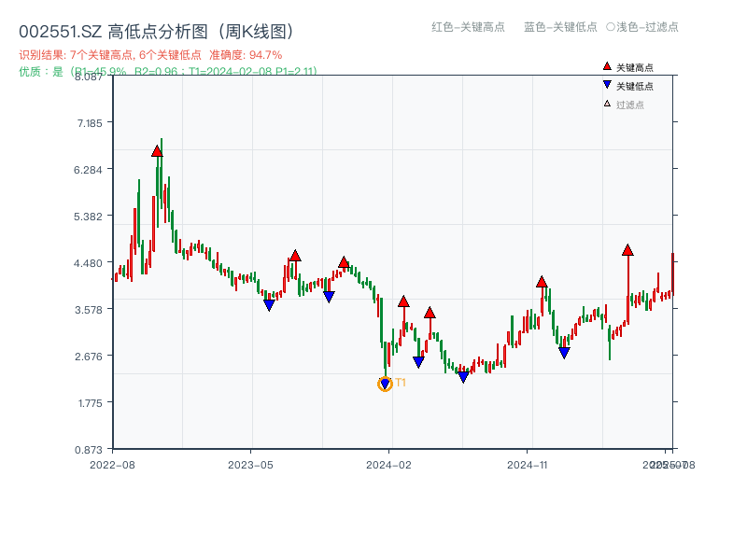This screenshot has height=560, width=747.
Task: Select the blue low-point marker near 2024-02 bottom
Action: [417, 361]
